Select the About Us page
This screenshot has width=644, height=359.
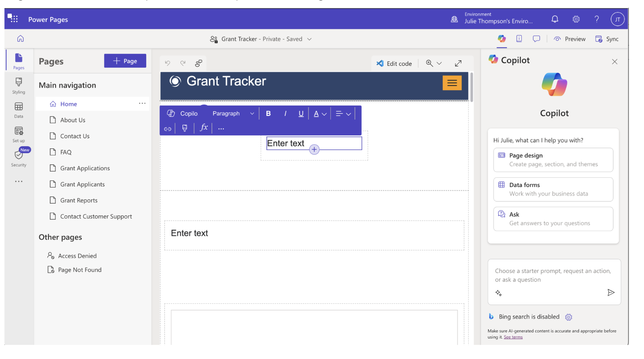point(73,120)
